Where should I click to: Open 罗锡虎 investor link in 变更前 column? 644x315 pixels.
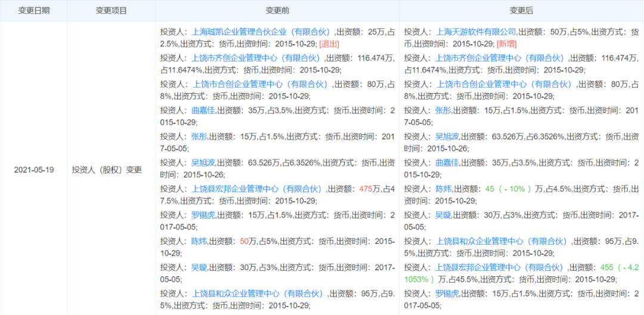203,215
